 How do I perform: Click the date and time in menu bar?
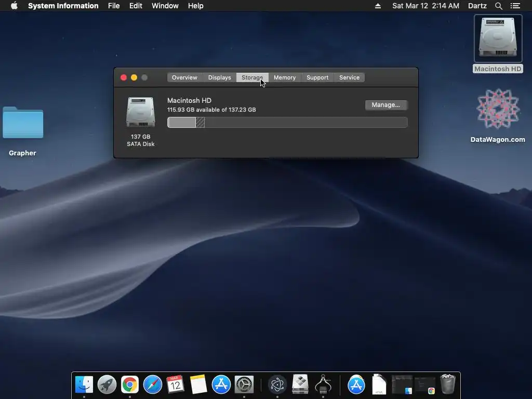425,6
